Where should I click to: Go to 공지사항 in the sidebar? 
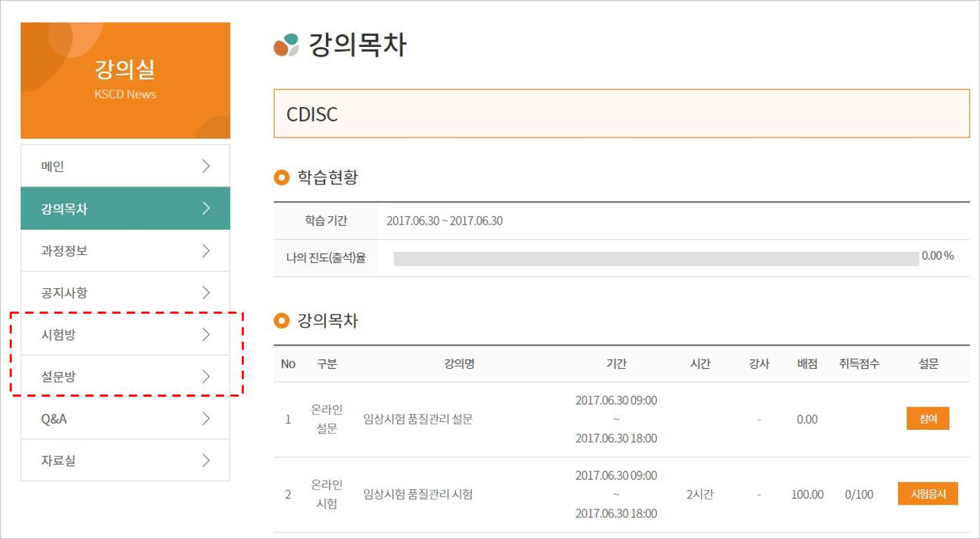[x=125, y=292]
